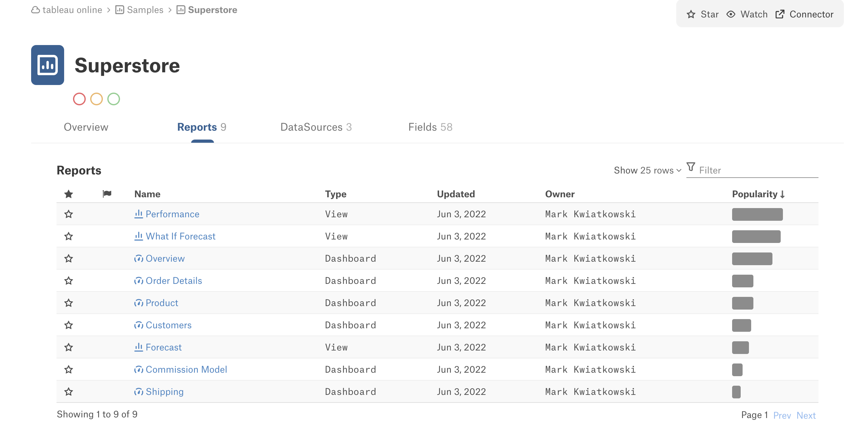Go to the Next page link

pyautogui.click(x=806, y=416)
